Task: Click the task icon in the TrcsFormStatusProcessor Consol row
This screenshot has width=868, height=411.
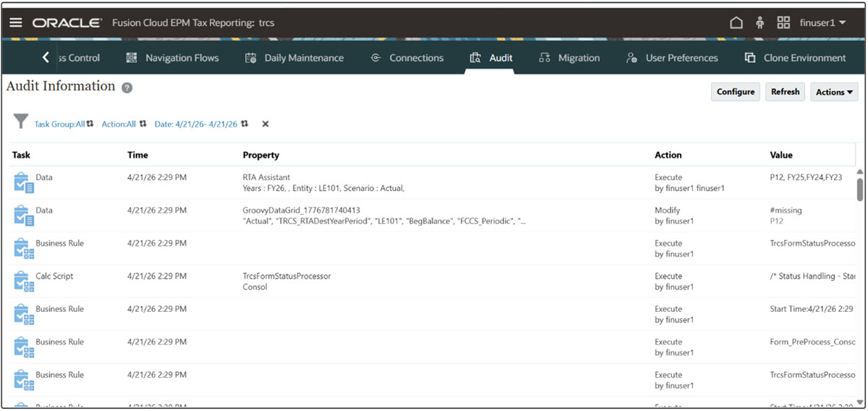Action: tap(24, 282)
